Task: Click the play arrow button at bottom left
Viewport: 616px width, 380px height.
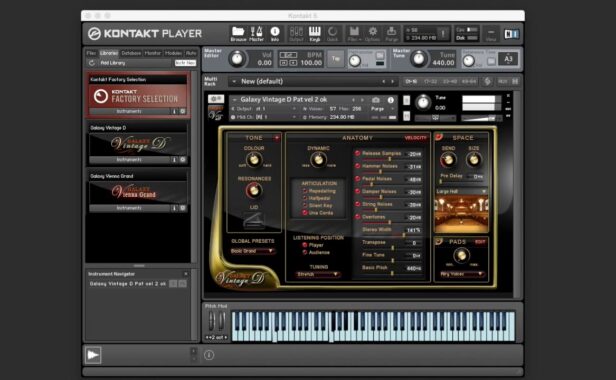Action: pos(93,355)
